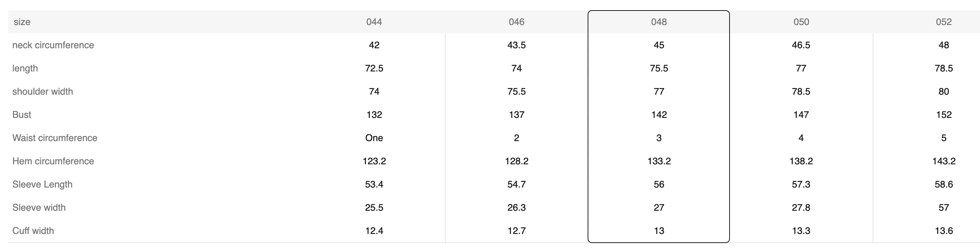
Task: Choose the 050 size column header
Action: [801, 22]
